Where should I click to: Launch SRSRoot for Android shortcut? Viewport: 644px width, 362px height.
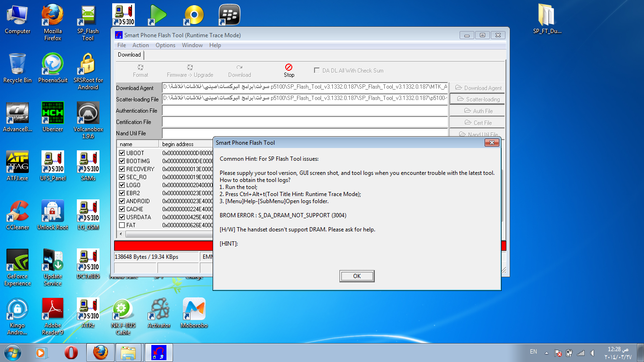click(x=88, y=72)
